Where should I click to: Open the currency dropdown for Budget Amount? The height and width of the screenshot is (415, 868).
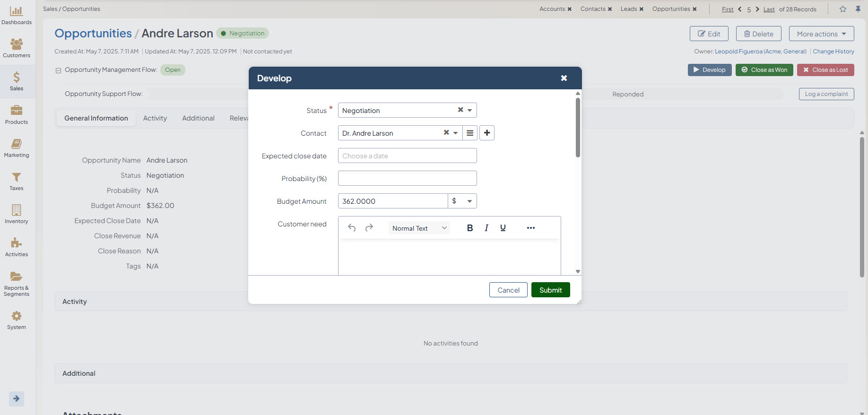[x=462, y=201]
